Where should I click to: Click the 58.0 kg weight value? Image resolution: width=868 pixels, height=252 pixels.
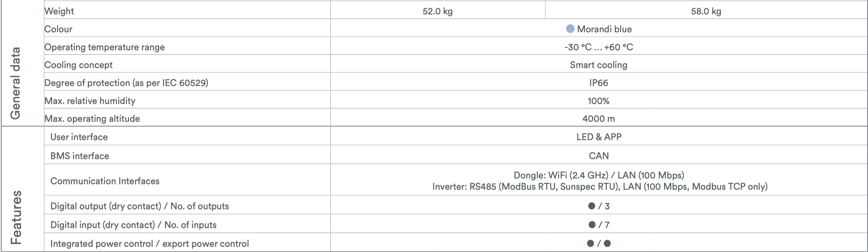(x=706, y=11)
